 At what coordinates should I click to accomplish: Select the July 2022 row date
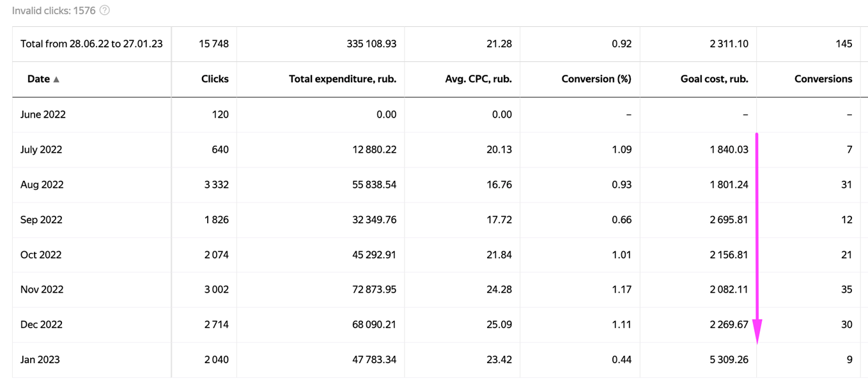[x=42, y=150]
